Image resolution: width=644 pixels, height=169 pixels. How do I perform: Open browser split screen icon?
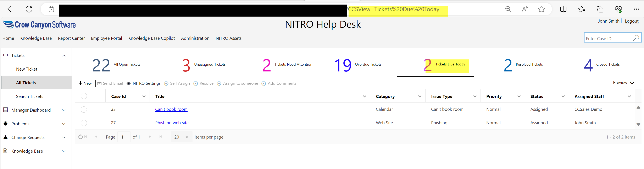pyautogui.click(x=563, y=10)
